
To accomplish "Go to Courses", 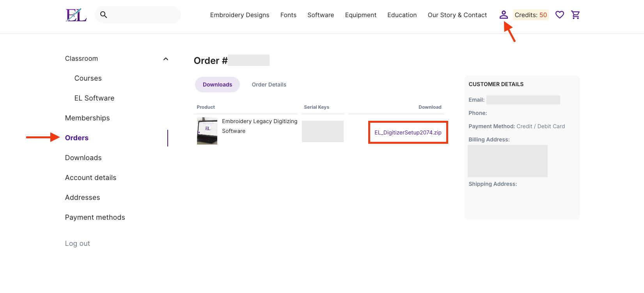I will click(x=88, y=78).
